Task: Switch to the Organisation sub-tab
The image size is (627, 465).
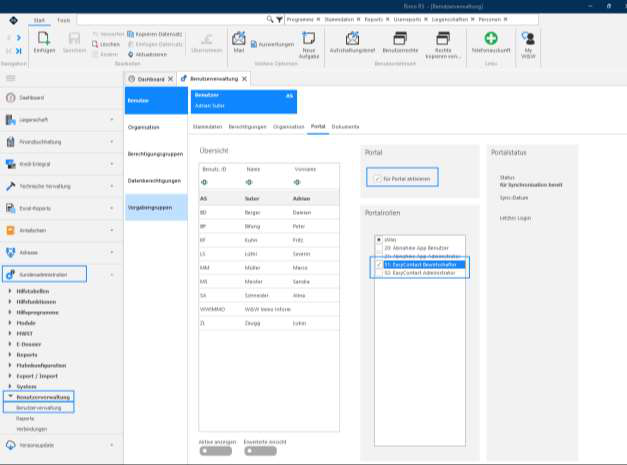Action: tap(288, 126)
